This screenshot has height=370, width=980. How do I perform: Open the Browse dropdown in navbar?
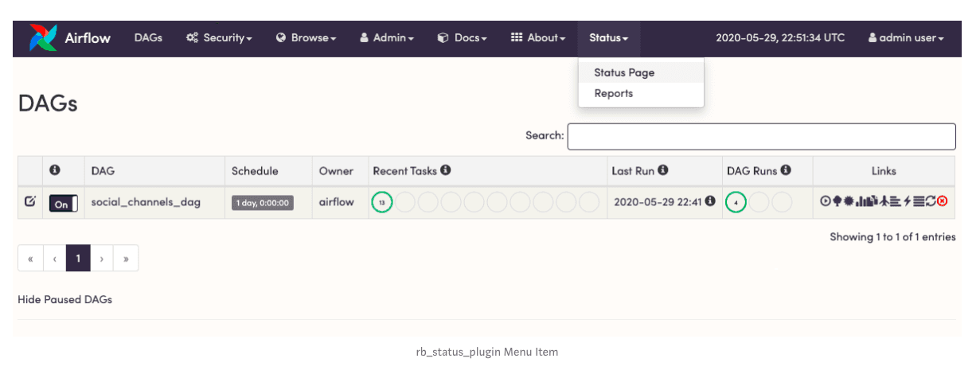[306, 37]
